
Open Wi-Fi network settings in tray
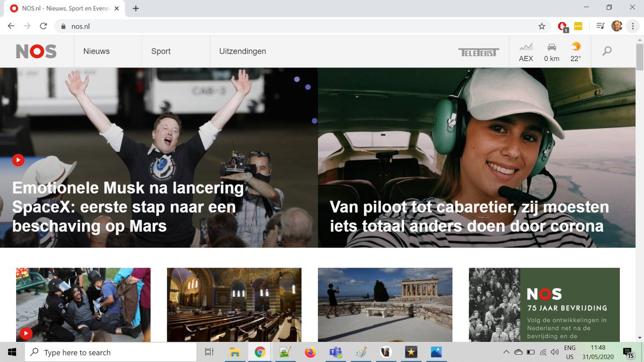point(543,352)
